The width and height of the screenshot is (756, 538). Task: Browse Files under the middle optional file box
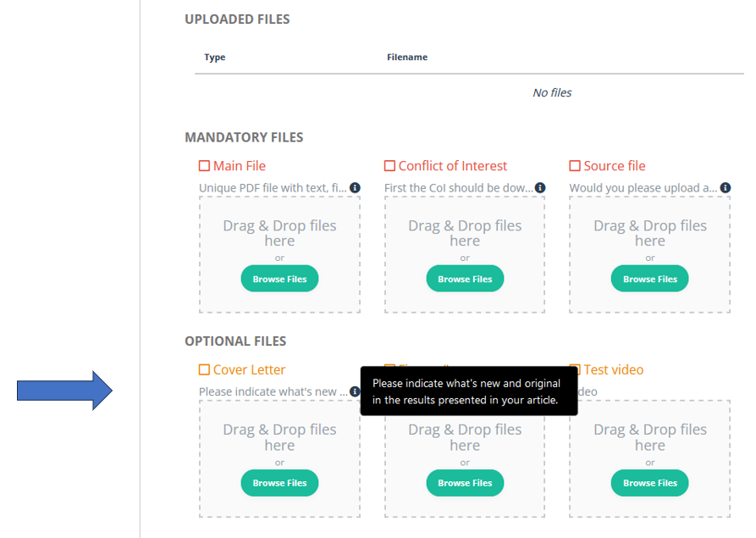point(465,483)
